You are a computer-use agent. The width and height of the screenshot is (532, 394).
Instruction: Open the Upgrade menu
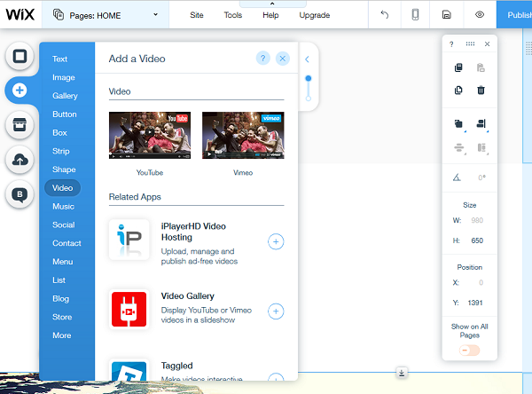click(315, 15)
